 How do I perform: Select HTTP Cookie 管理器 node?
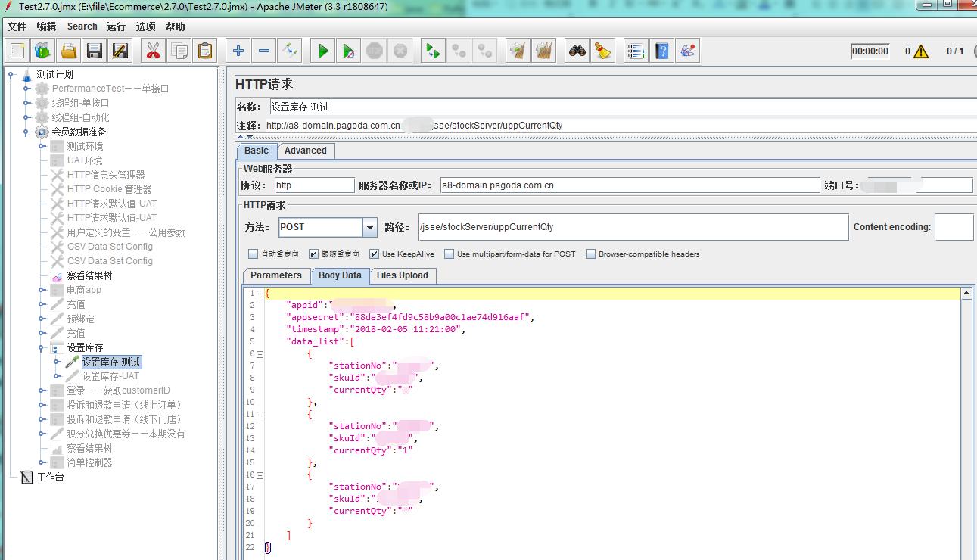click(x=109, y=189)
